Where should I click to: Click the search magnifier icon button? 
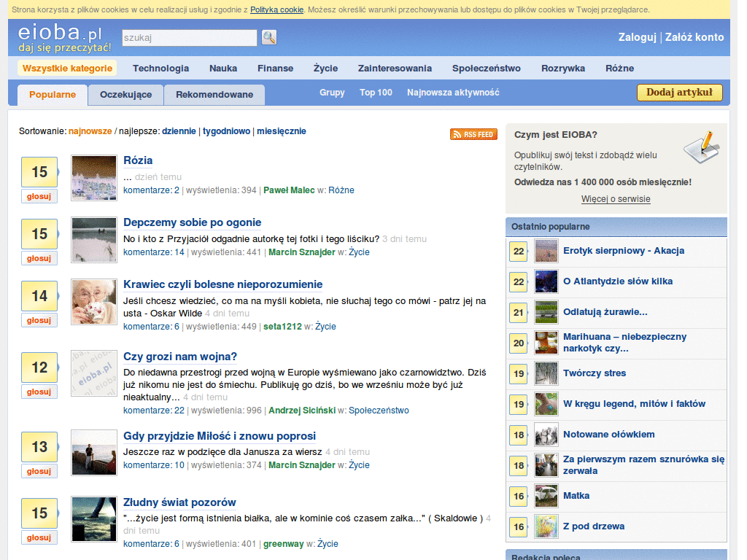(268, 37)
